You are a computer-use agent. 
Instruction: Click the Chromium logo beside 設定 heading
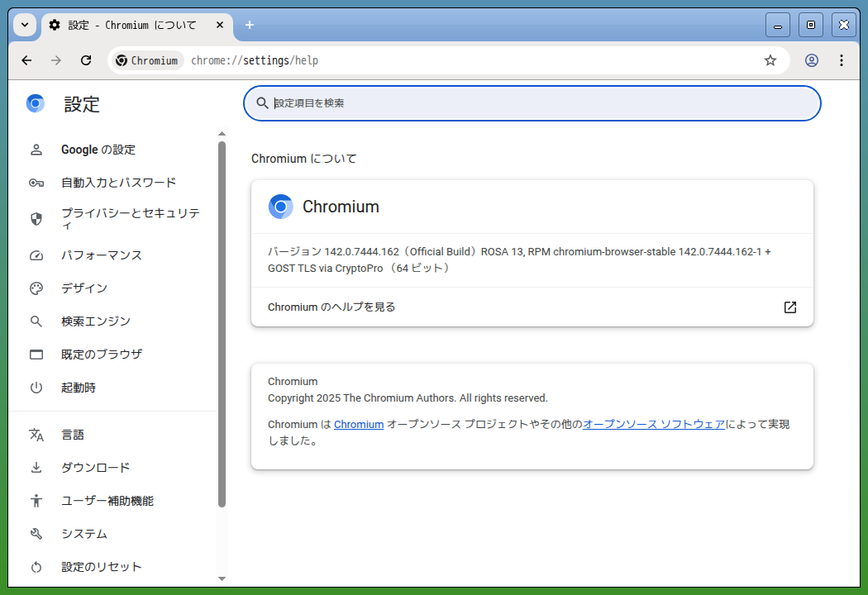[36, 103]
